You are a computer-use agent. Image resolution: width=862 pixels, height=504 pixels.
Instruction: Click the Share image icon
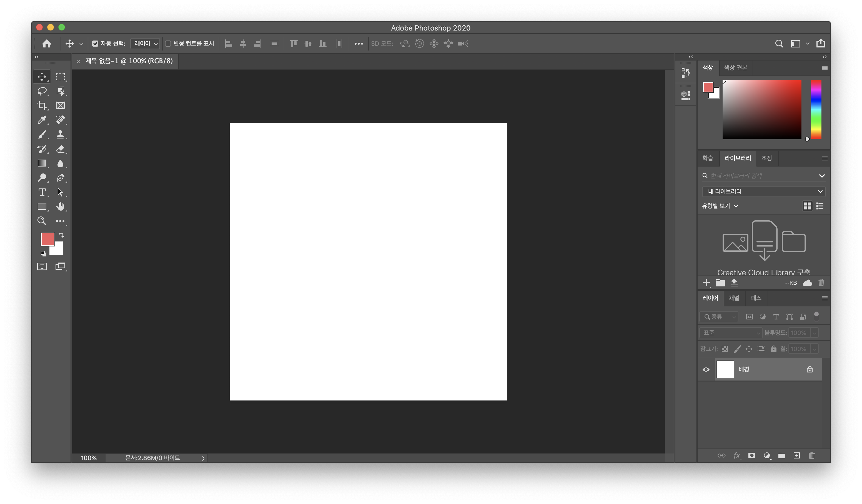click(x=821, y=43)
